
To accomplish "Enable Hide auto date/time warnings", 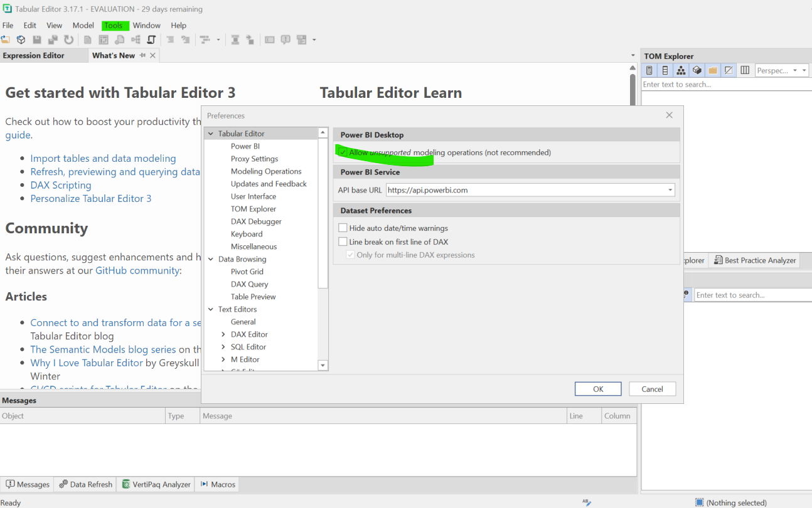I will click(x=343, y=228).
